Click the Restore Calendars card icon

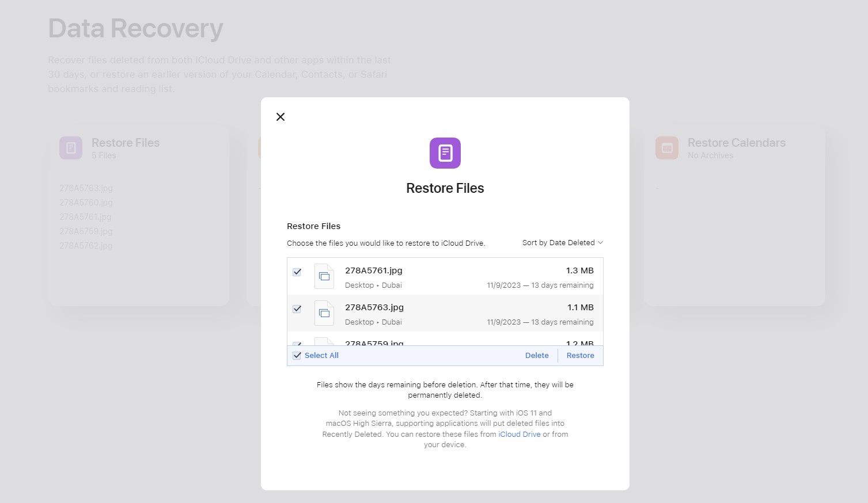tap(666, 148)
